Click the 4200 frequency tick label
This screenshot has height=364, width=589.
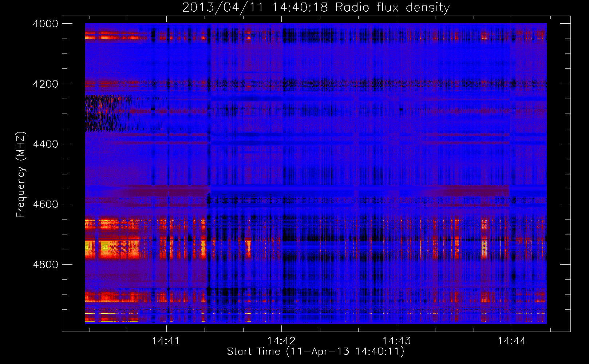46,84
